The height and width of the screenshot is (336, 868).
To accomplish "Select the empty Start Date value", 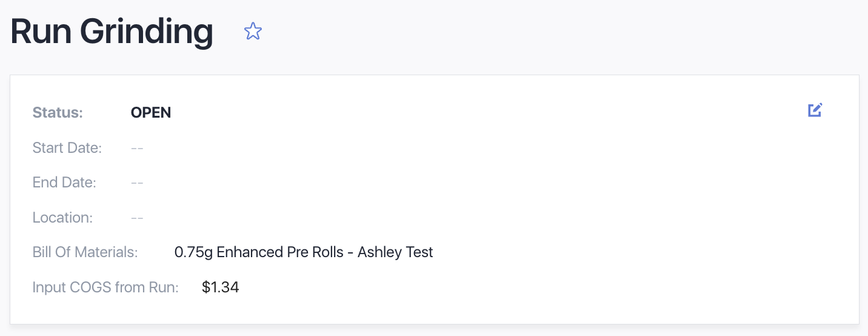I will coord(137,147).
